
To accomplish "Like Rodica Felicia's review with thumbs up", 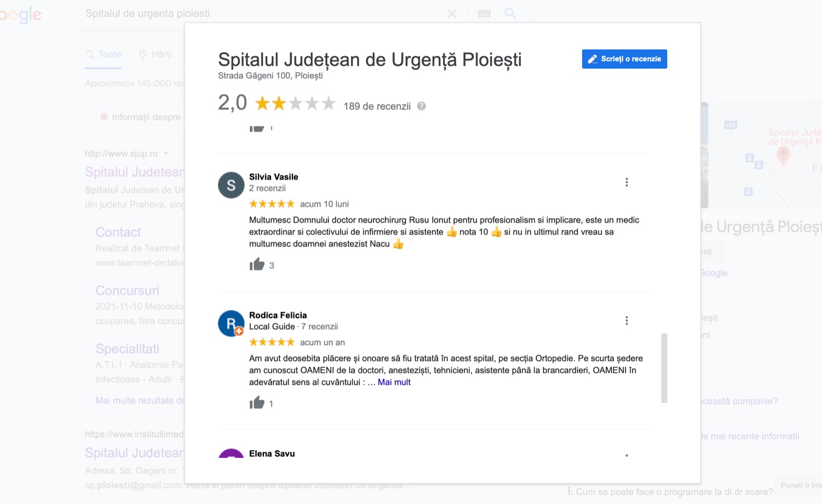I will tap(257, 402).
